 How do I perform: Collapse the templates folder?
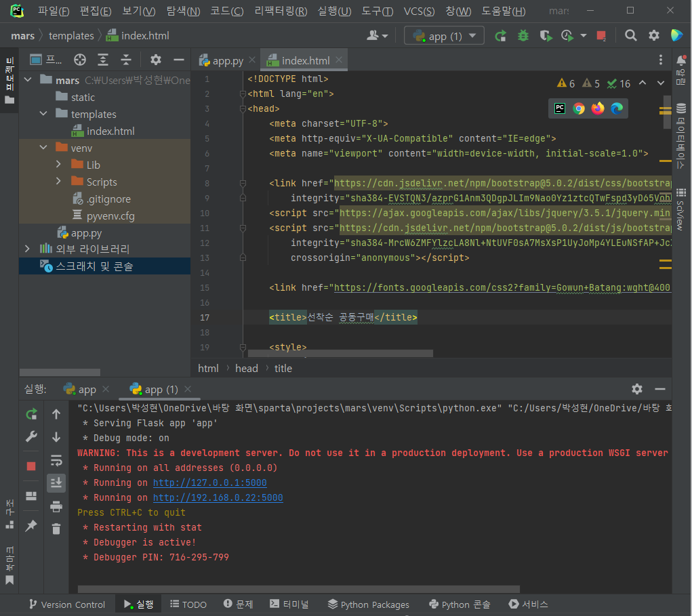coord(43,114)
